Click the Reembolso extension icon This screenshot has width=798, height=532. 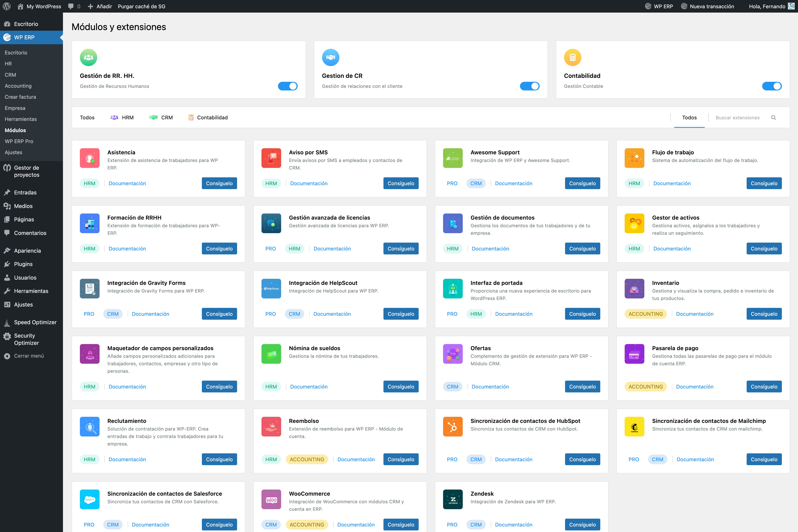(x=271, y=426)
